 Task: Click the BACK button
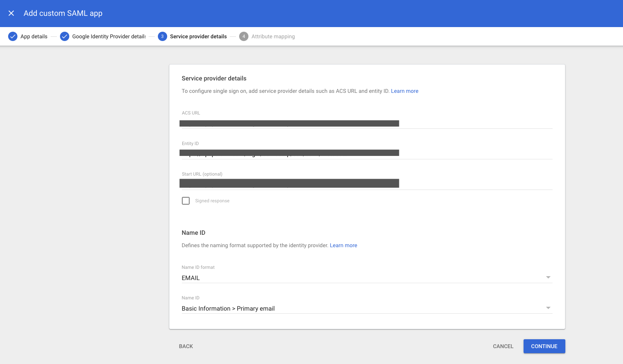(186, 346)
